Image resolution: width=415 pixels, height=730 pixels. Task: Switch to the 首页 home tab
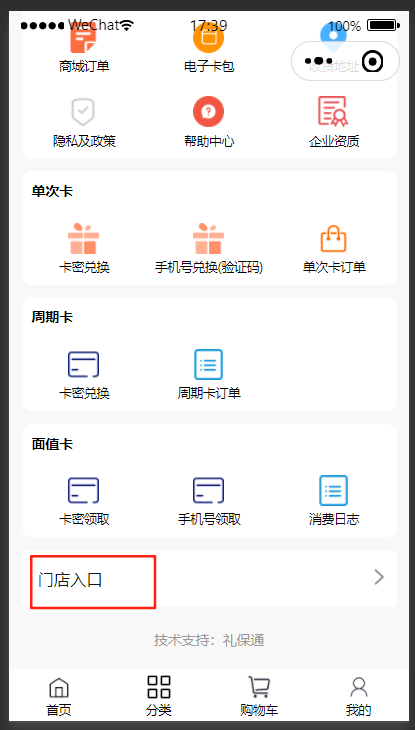pos(59,696)
